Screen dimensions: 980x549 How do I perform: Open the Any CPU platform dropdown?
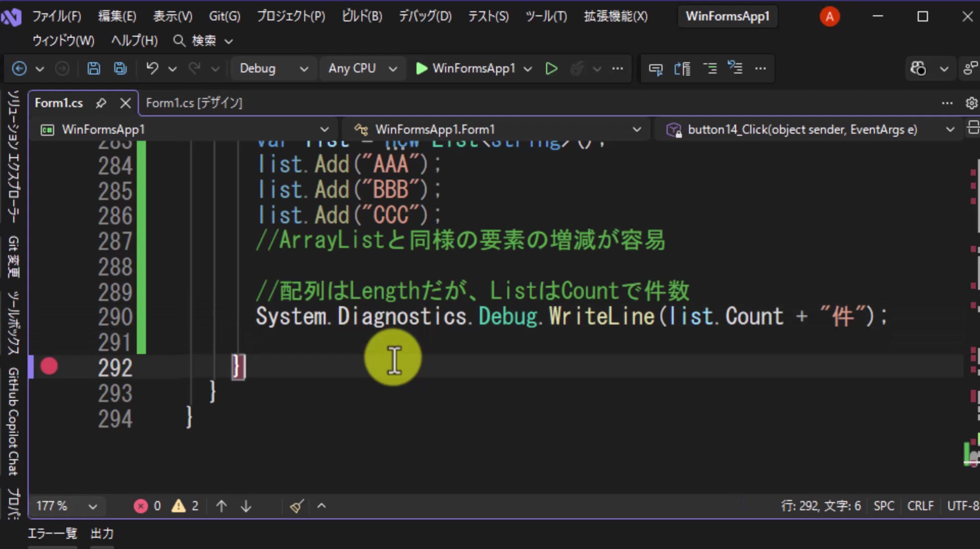(362, 68)
